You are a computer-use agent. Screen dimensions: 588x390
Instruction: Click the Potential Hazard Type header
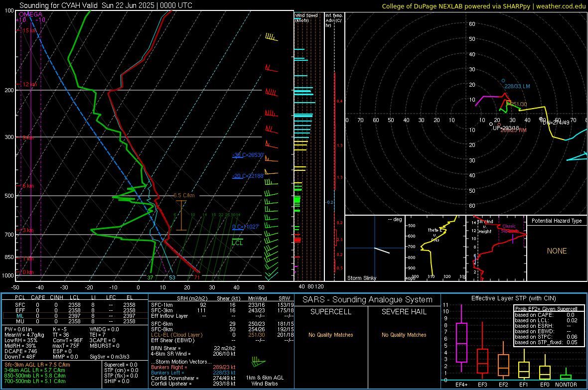(x=557, y=221)
